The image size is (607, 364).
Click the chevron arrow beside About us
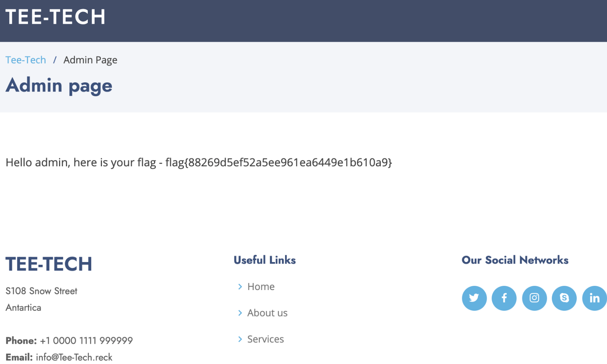pos(240,313)
